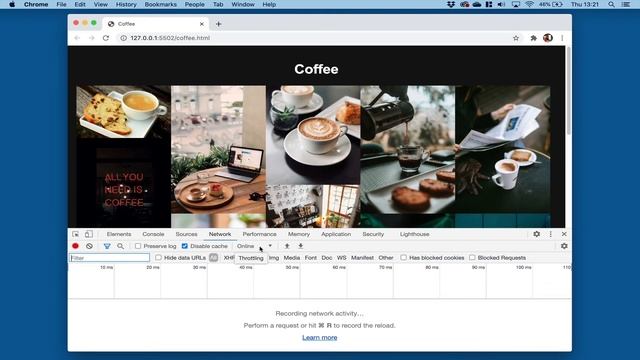Check Blocked Requests
The image size is (640, 360).
click(x=472, y=258)
